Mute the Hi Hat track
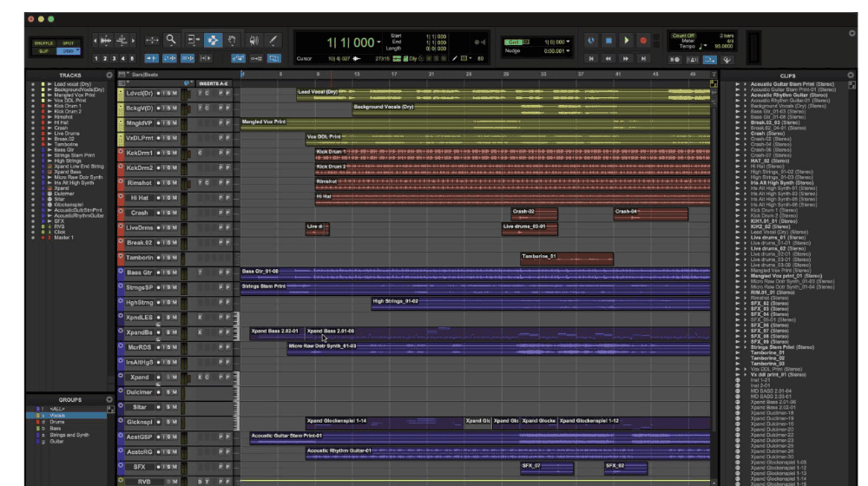This screenshot has height=486, width=868. pyautogui.click(x=174, y=197)
